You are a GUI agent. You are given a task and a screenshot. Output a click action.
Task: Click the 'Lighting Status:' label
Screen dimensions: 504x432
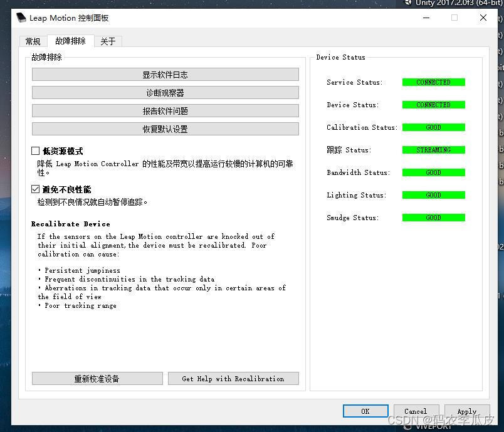(x=357, y=195)
